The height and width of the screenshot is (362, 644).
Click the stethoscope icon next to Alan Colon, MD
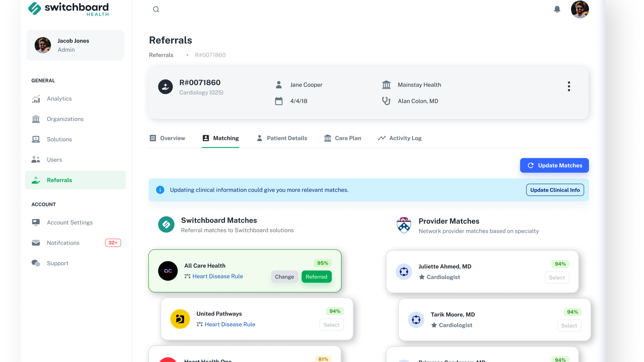pyautogui.click(x=386, y=101)
